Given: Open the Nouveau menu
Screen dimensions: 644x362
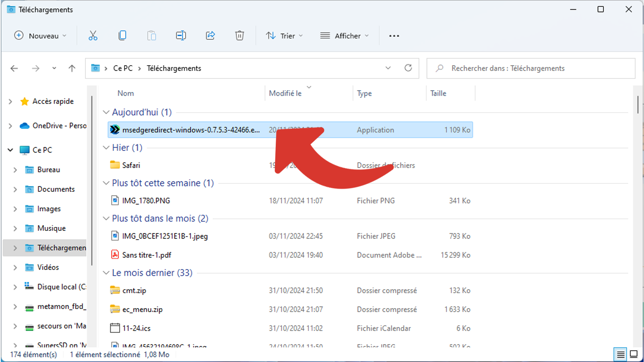Looking at the screenshot, I should point(40,36).
